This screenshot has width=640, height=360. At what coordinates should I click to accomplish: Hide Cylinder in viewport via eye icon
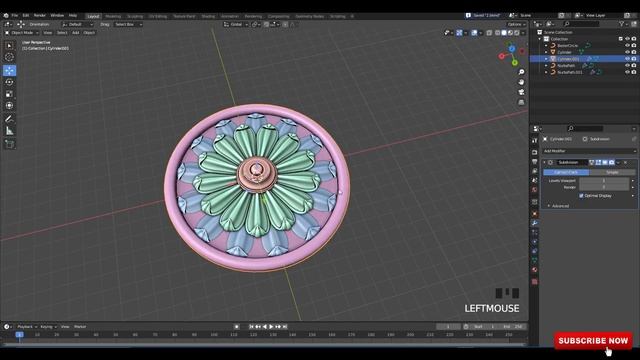[627, 52]
